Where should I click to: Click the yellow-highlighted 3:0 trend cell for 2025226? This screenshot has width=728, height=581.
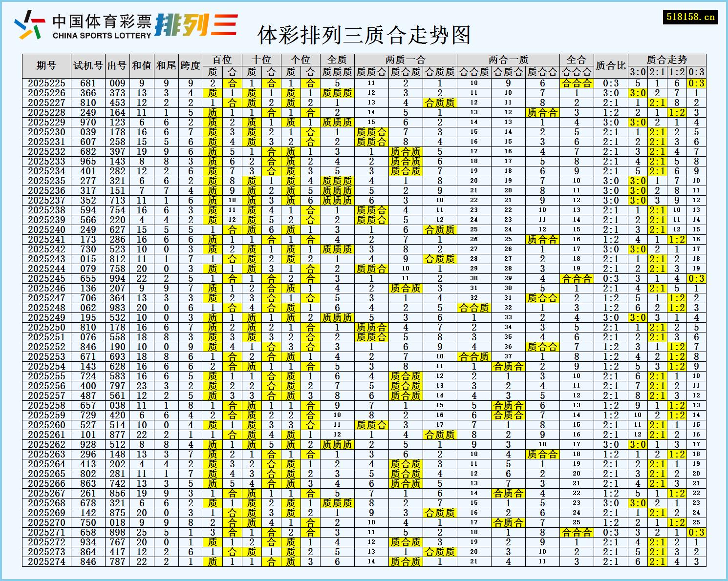[637, 93]
